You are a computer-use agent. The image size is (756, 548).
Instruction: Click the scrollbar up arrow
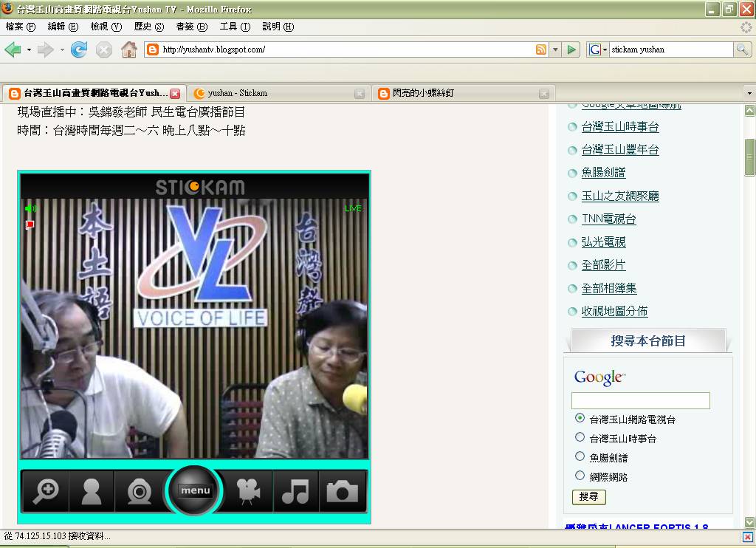[749, 111]
